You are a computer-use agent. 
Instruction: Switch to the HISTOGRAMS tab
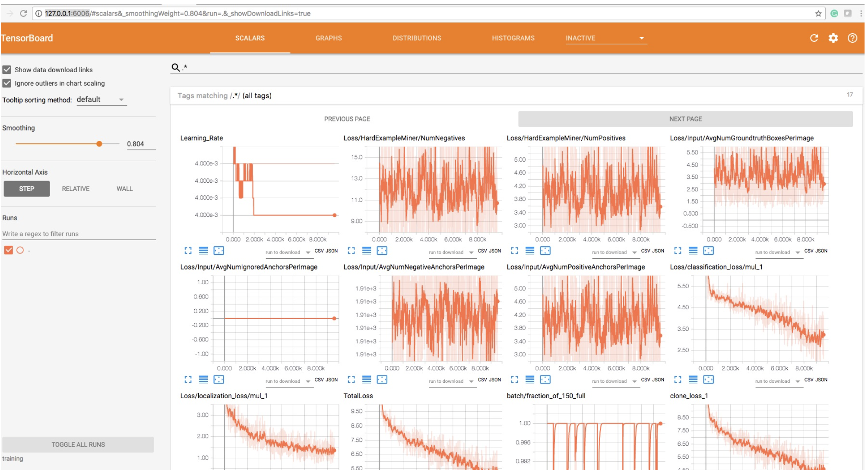tap(513, 38)
